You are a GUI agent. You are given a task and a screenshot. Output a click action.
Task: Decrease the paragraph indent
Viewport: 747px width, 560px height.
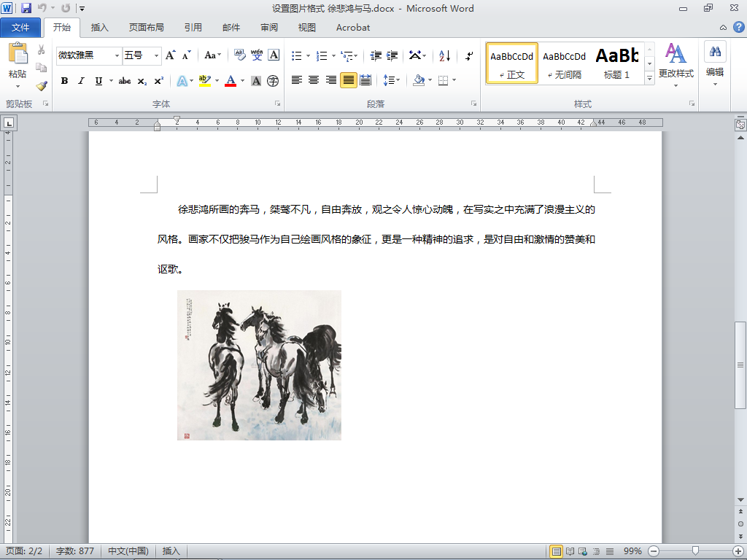click(x=376, y=55)
